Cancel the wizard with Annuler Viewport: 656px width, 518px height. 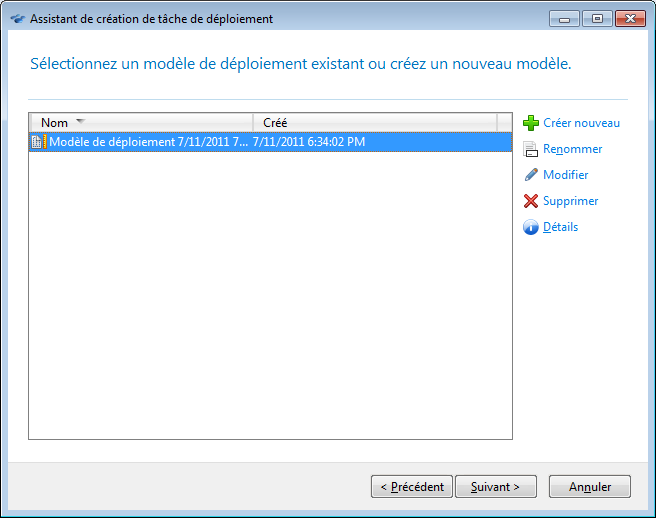tap(590, 487)
